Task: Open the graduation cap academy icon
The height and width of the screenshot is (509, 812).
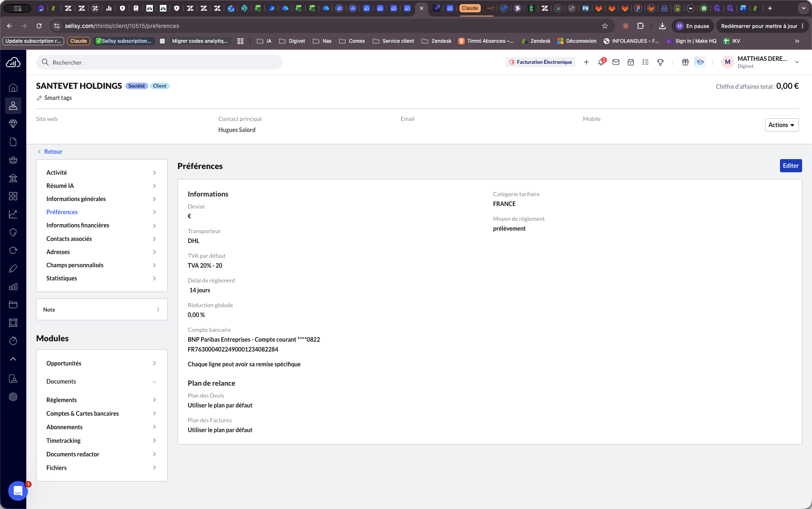Action: [x=700, y=62]
